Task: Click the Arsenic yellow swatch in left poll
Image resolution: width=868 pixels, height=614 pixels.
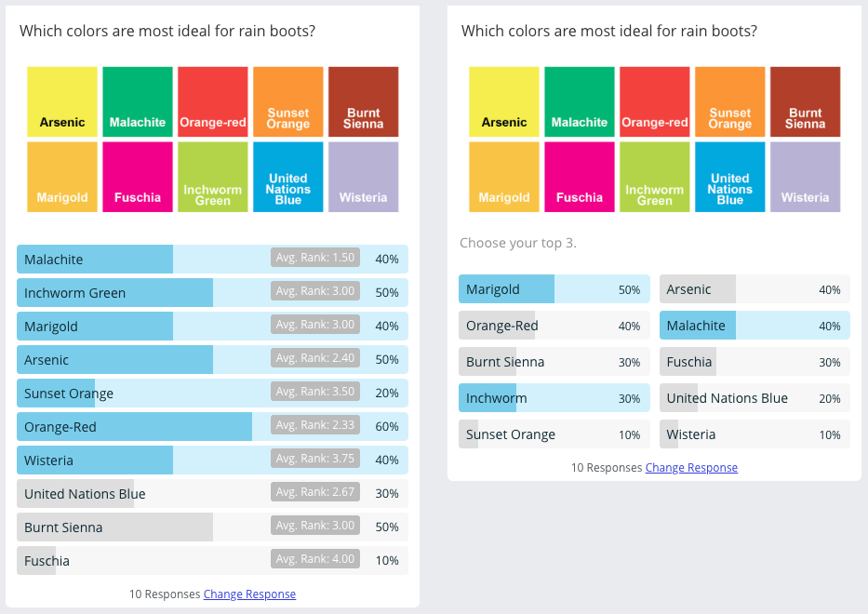Action: tap(62, 101)
